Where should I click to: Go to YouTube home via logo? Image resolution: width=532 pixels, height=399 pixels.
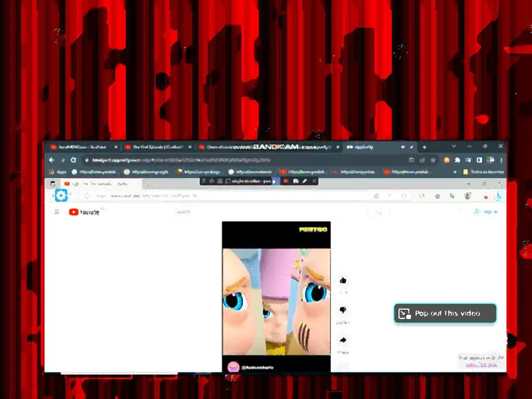[84, 212]
